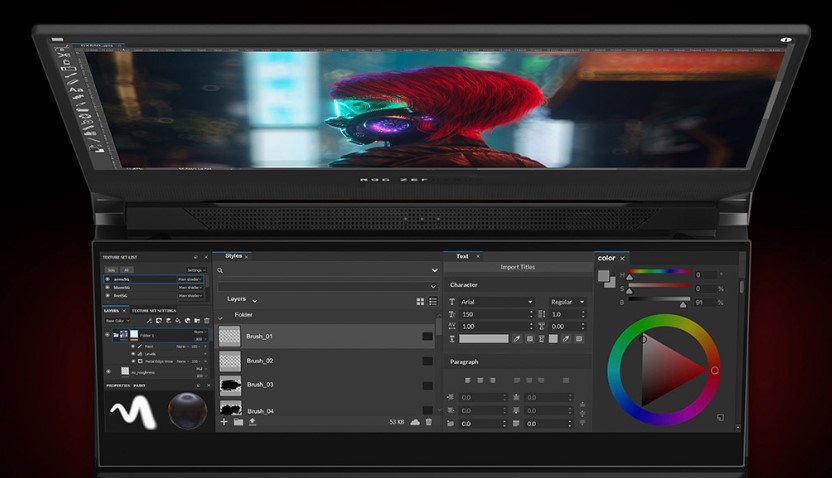The image size is (832, 478).
Task: Click the font size field showing 150
Action: pyautogui.click(x=496, y=314)
